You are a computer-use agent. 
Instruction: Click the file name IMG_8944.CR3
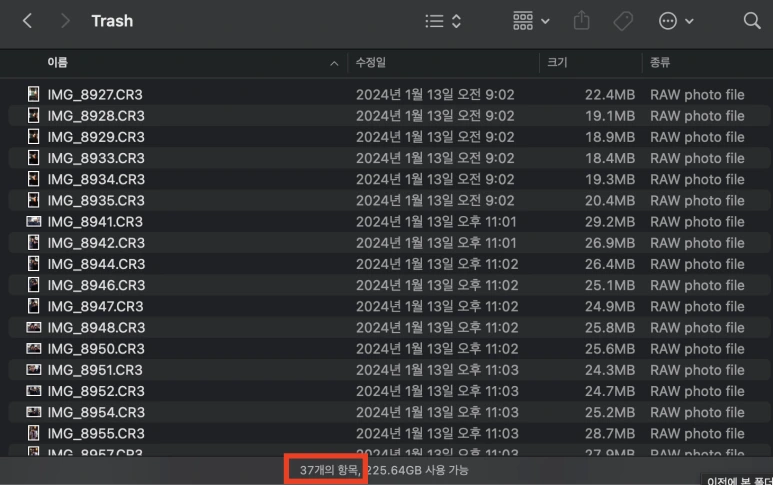pyautogui.click(x=96, y=264)
